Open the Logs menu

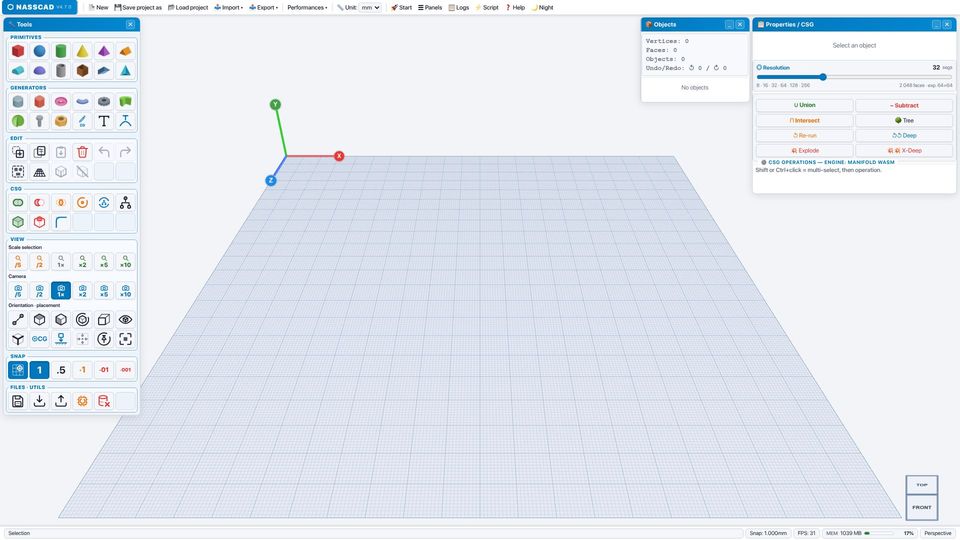pos(459,7)
